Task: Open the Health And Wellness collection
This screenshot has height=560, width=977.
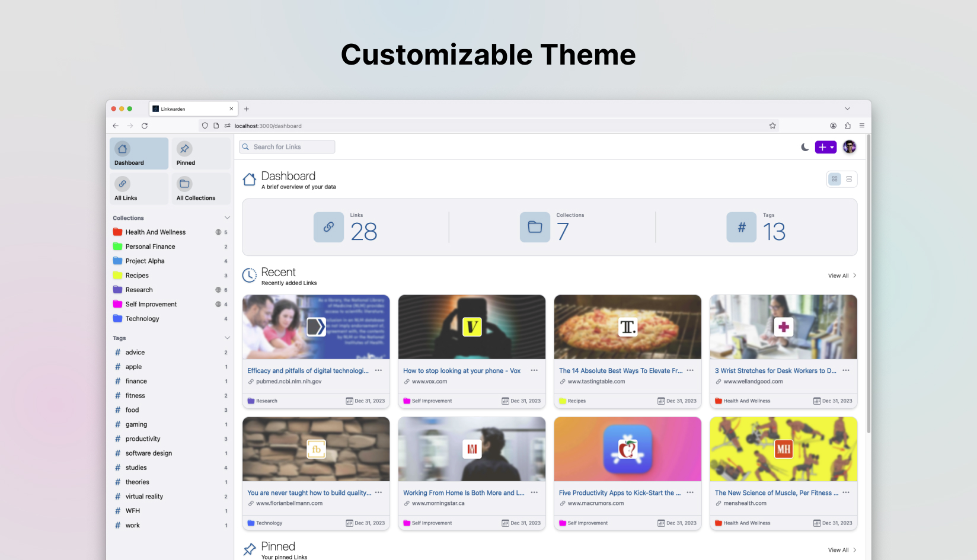Action: pos(171,232)
